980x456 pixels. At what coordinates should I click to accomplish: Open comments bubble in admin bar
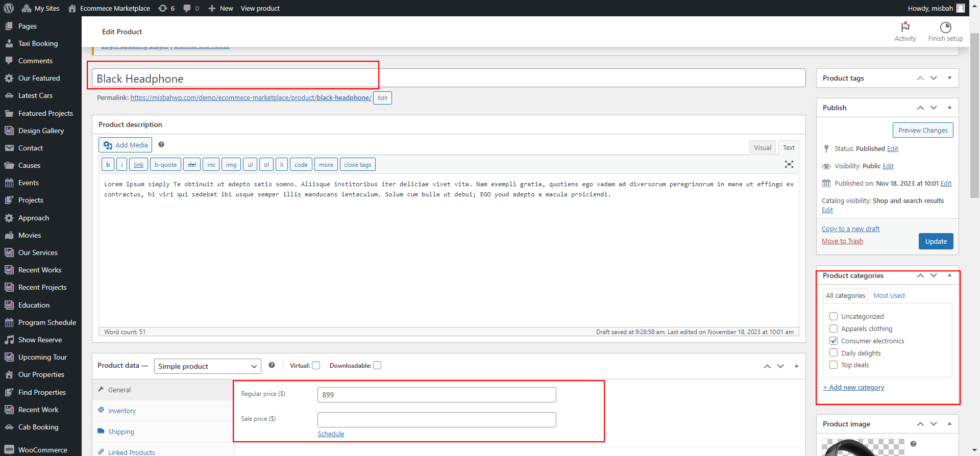point(187,8)
